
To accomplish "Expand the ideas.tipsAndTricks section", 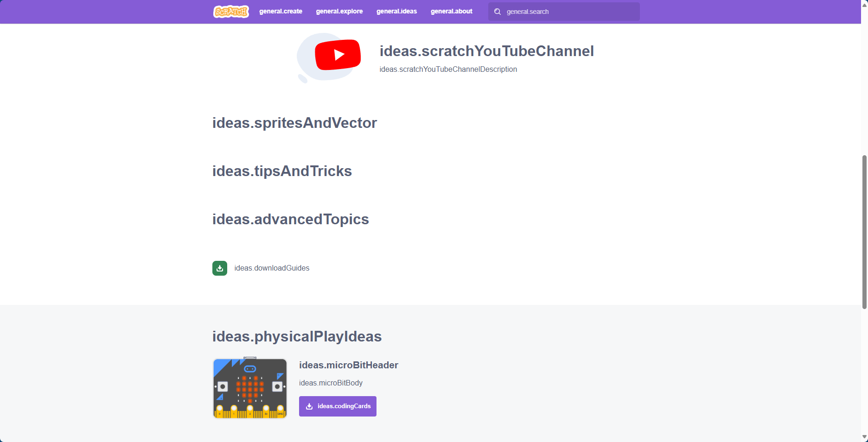I will click(x=282, y=171).
